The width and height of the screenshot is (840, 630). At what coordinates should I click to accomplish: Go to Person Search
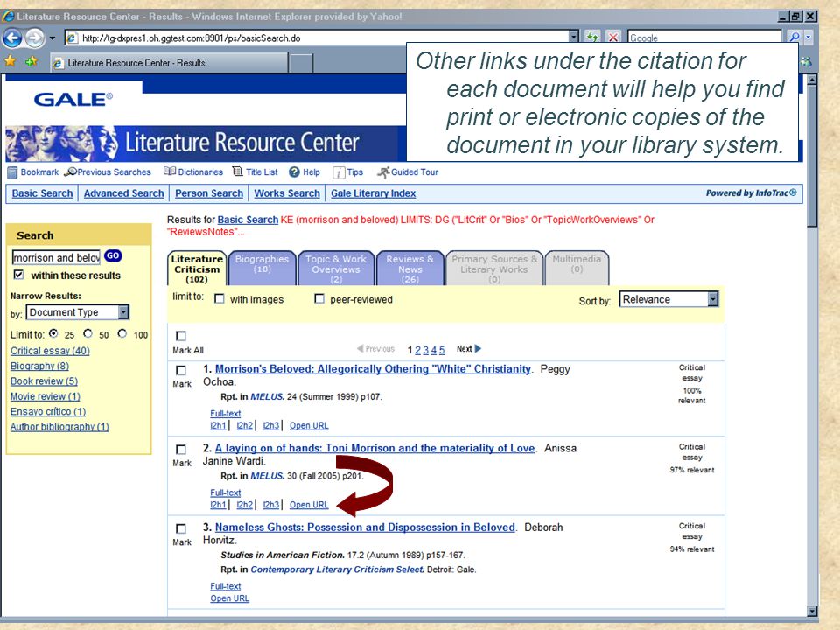coord(209,193)
